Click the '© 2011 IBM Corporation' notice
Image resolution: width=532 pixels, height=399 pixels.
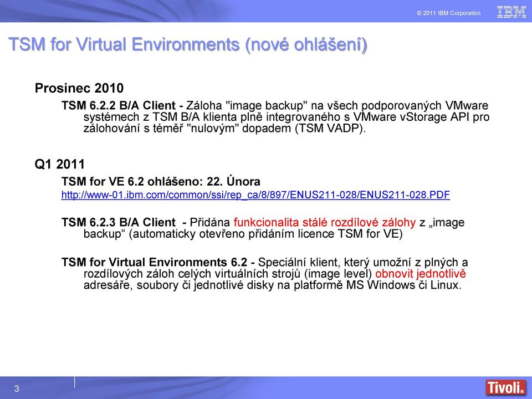coord(448,13)
